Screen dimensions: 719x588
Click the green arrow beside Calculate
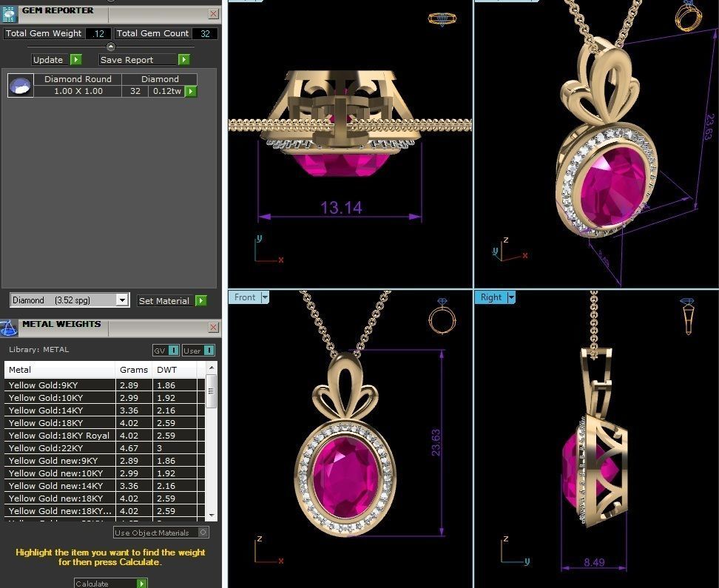[x=142, y=584]
